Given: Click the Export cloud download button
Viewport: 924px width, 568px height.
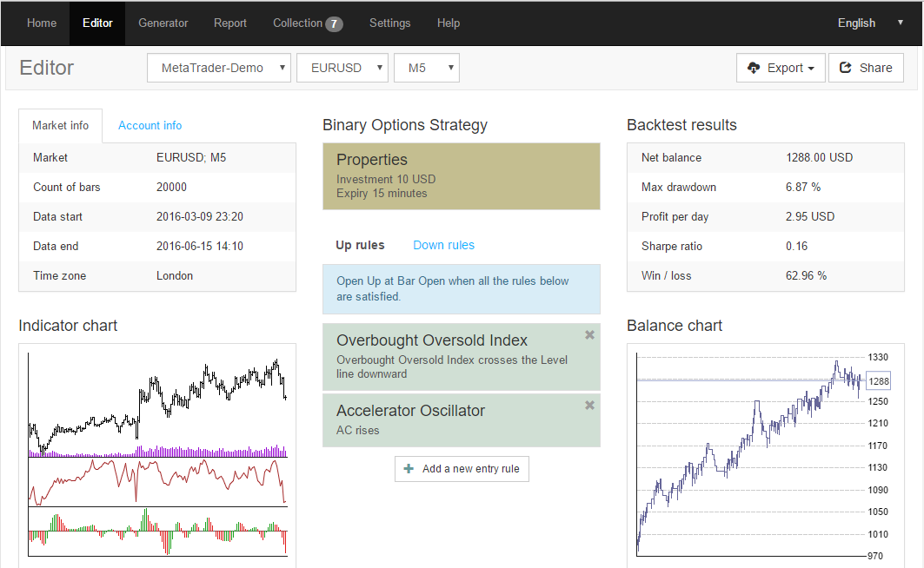Looking at the screenshot, I should pyautogui.click(x=781, y=68).
